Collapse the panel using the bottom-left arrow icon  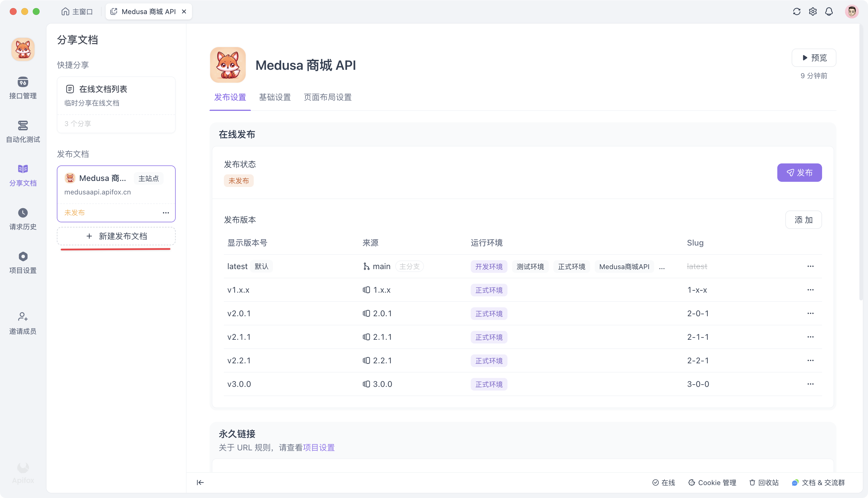(200, 482)
